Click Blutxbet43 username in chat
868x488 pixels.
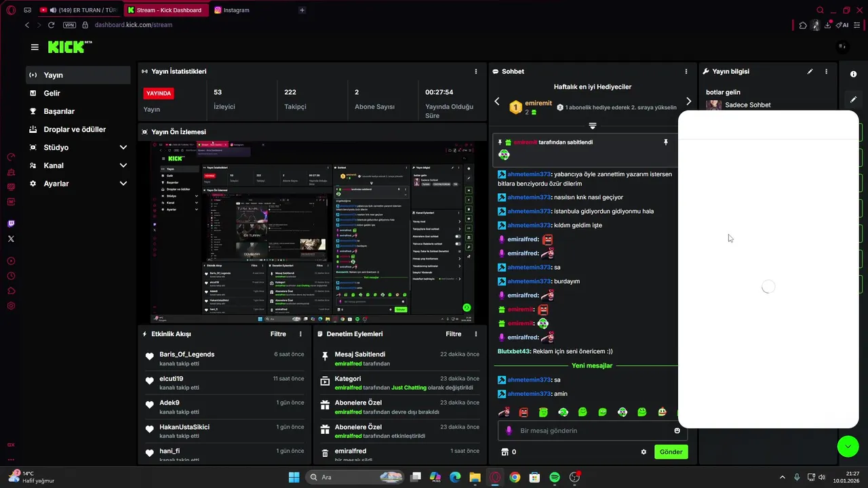514,351
